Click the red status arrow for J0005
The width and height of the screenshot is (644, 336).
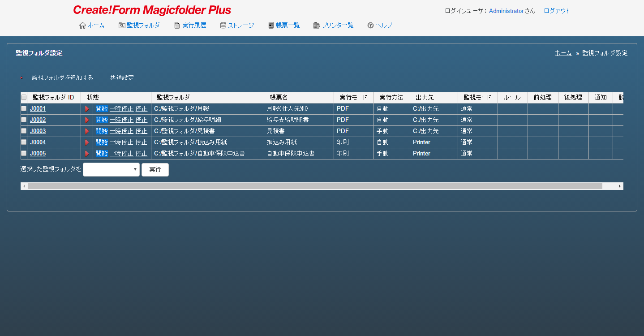(x=87, y=154)
